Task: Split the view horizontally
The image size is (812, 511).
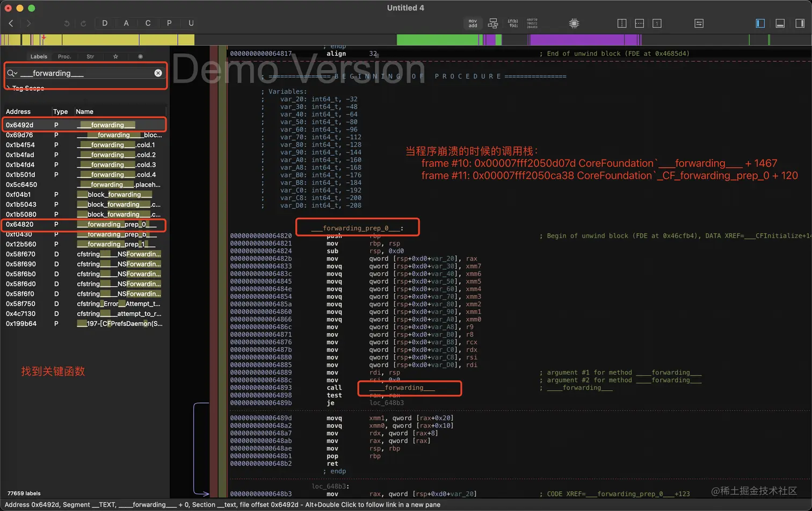Action: point(639,24)
